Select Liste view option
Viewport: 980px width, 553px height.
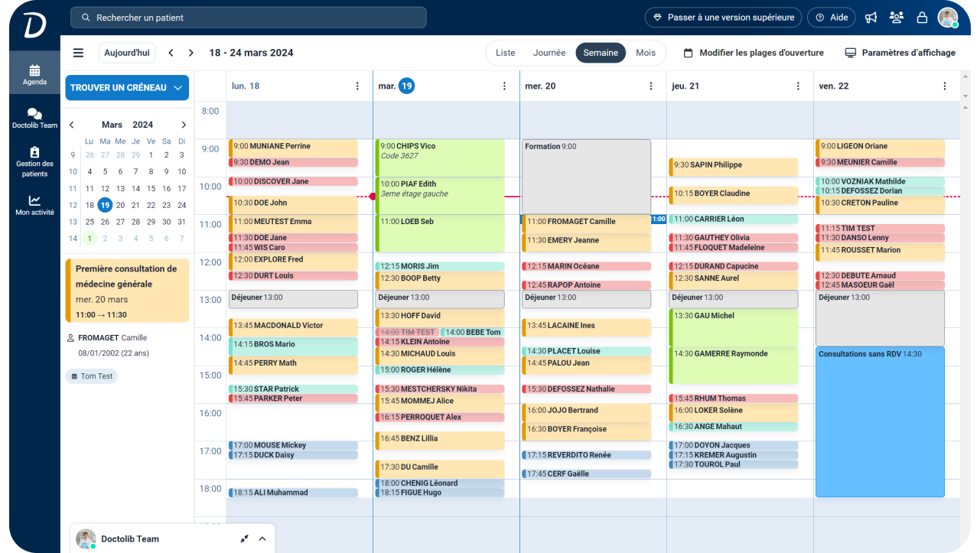click(x=505, y=53)
